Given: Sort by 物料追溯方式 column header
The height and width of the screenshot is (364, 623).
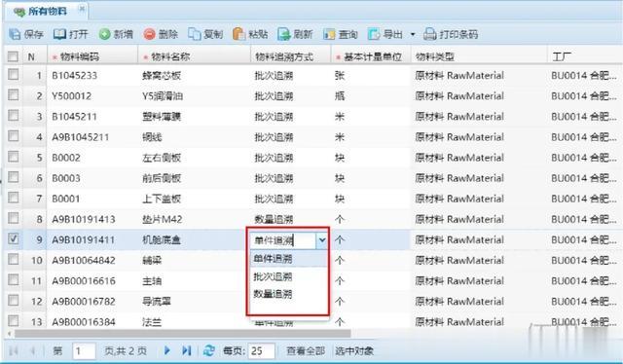Looking at the screenshot, I should click(x=290, y=56).
